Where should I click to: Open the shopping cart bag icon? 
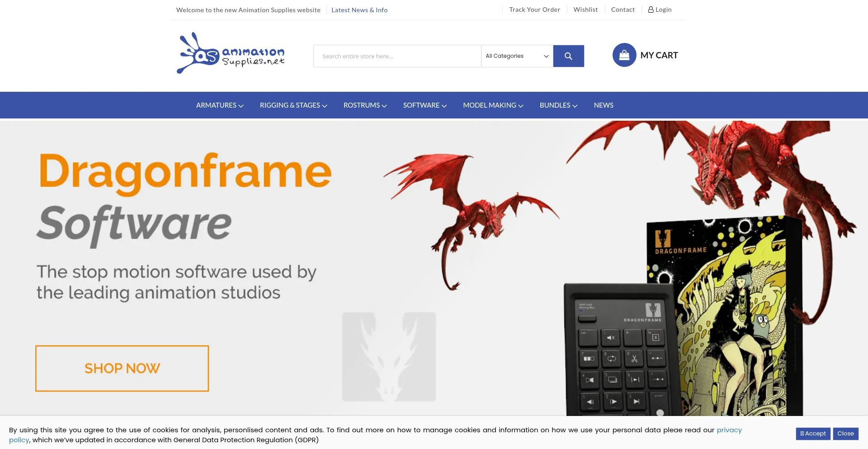[x=624, y=55]
